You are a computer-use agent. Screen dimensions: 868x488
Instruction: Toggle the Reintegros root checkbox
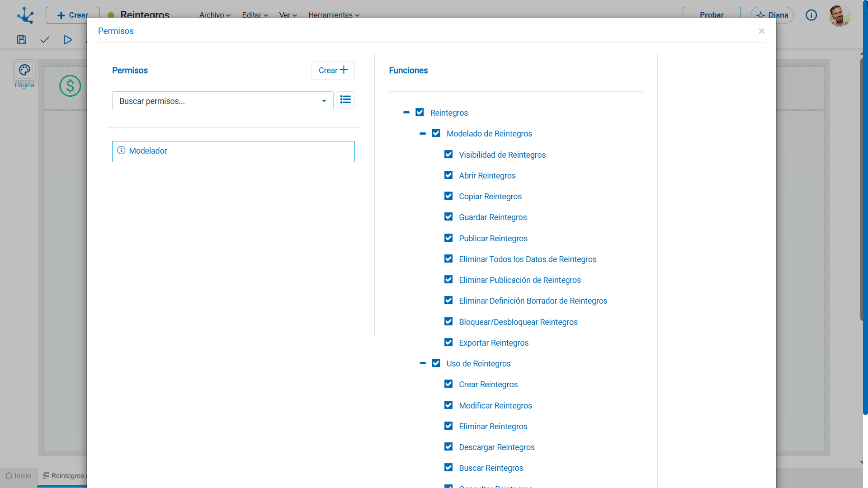click(420, 112)
